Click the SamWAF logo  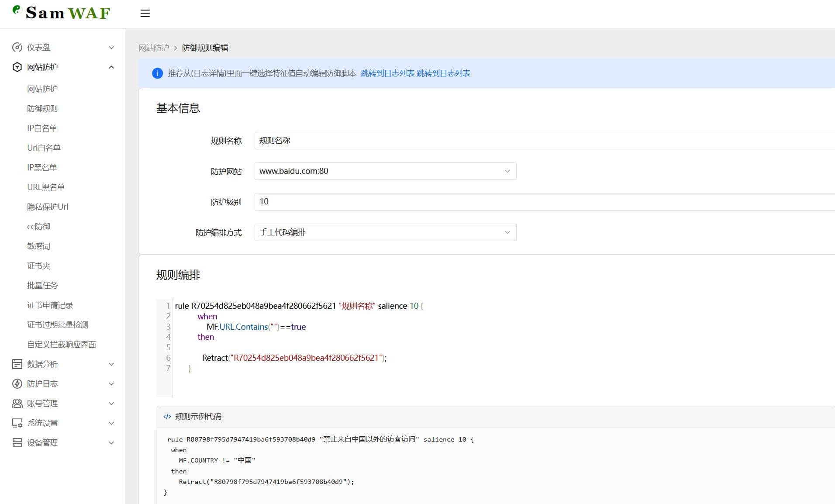coord(62,13)
